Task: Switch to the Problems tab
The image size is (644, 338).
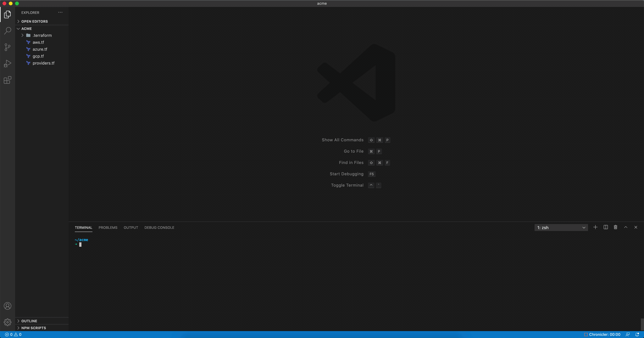Action: (108, 228)
